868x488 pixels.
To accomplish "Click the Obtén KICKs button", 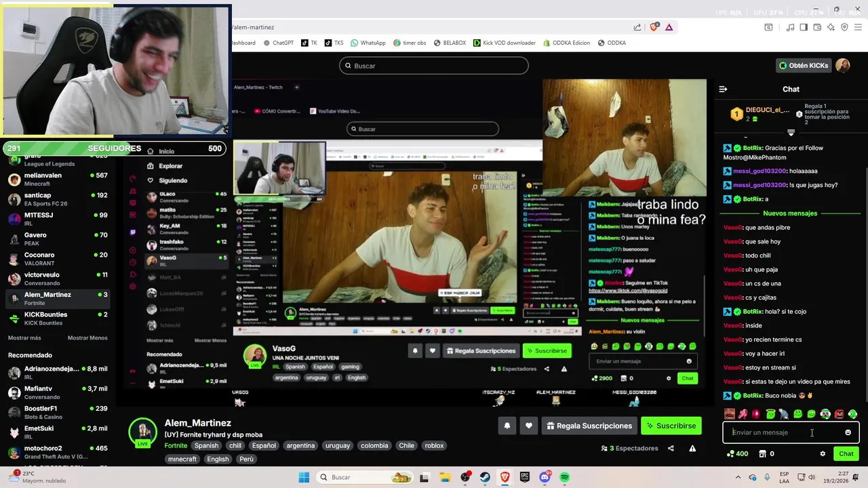I will click(804, 66).
